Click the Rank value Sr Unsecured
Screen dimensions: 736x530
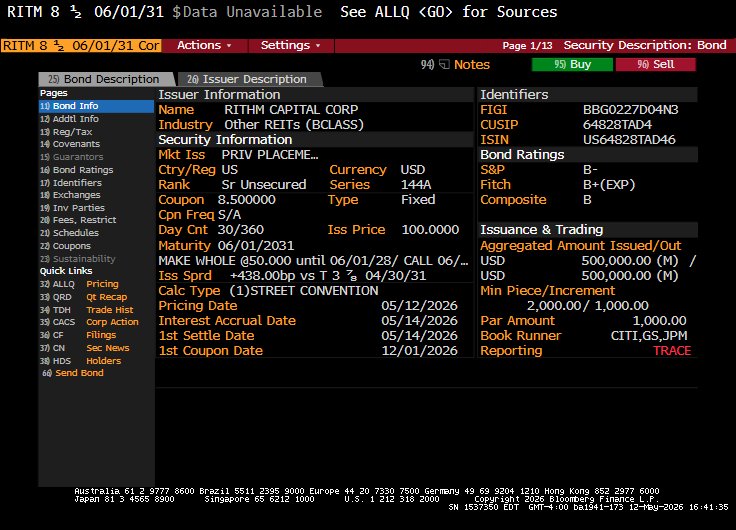click(x=264, y=184)
